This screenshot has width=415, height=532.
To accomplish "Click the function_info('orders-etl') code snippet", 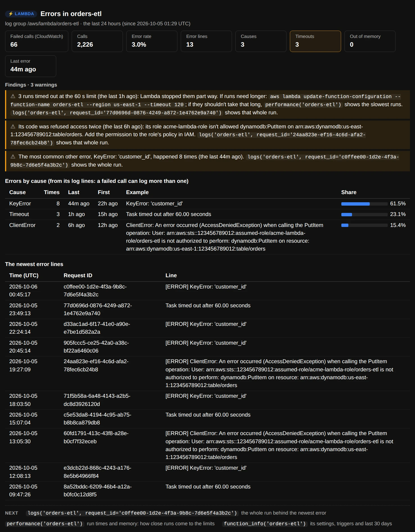I will tap(265, 524).
